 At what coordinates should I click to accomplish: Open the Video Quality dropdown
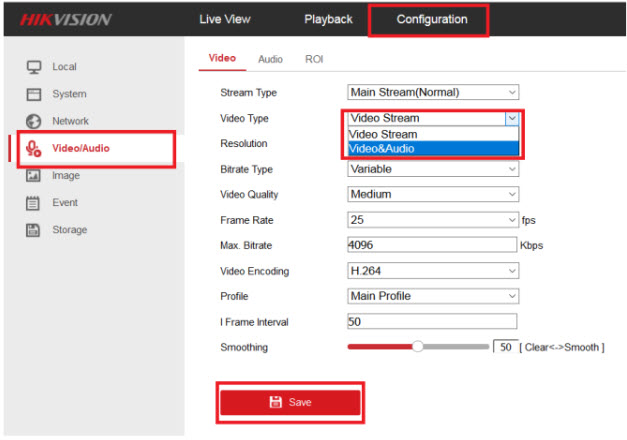coord(433,194)
